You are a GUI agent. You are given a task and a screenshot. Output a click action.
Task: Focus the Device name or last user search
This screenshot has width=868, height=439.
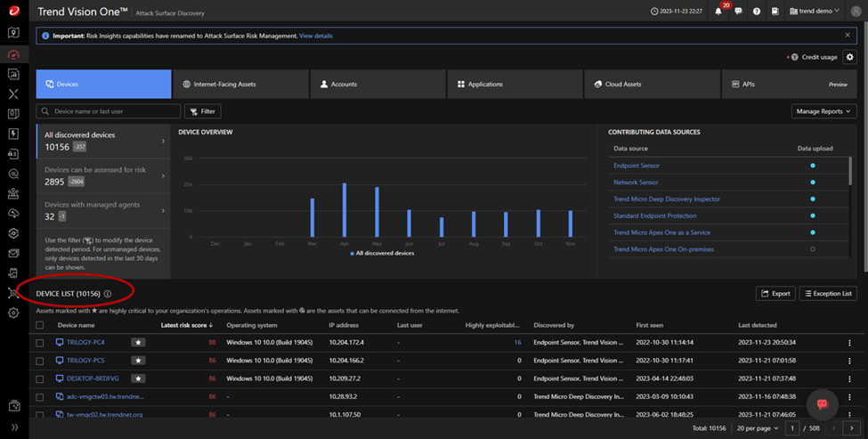click(109, 111)
